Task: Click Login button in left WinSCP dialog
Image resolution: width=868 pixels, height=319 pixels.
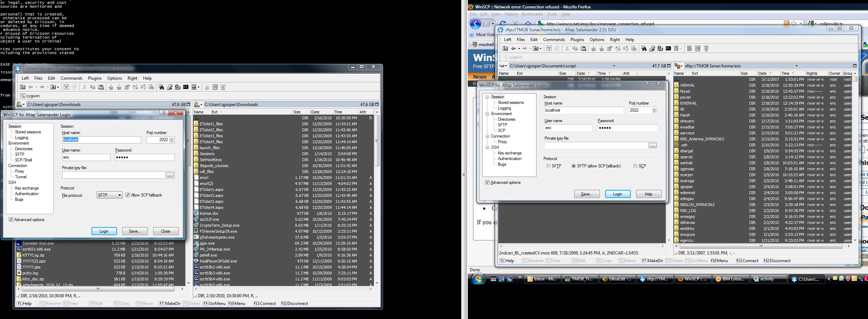Action: tap(104, 231)
